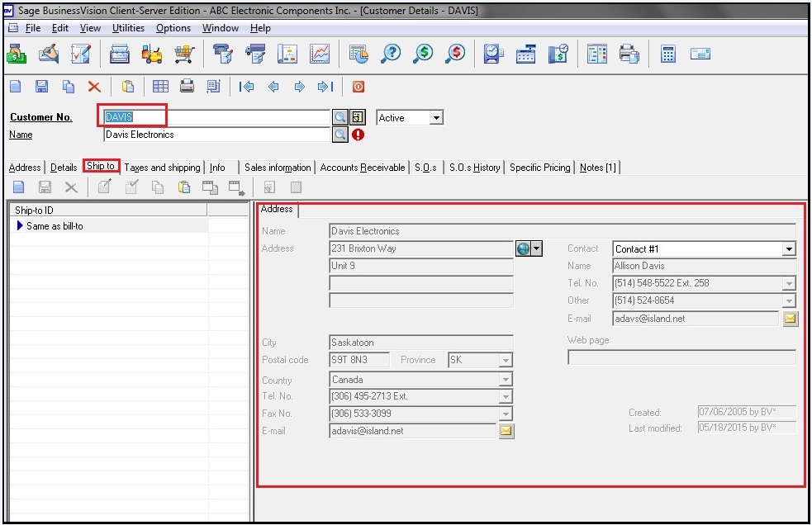This screenshot has width=812, height=525.
Task: Click the Web page input field
Action: pos(681,357)
